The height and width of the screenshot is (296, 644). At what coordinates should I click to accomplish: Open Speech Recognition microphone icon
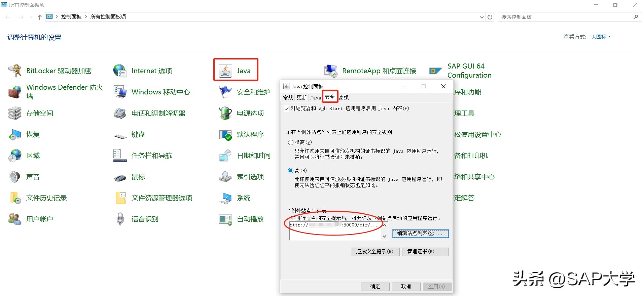tap(120, 219)
